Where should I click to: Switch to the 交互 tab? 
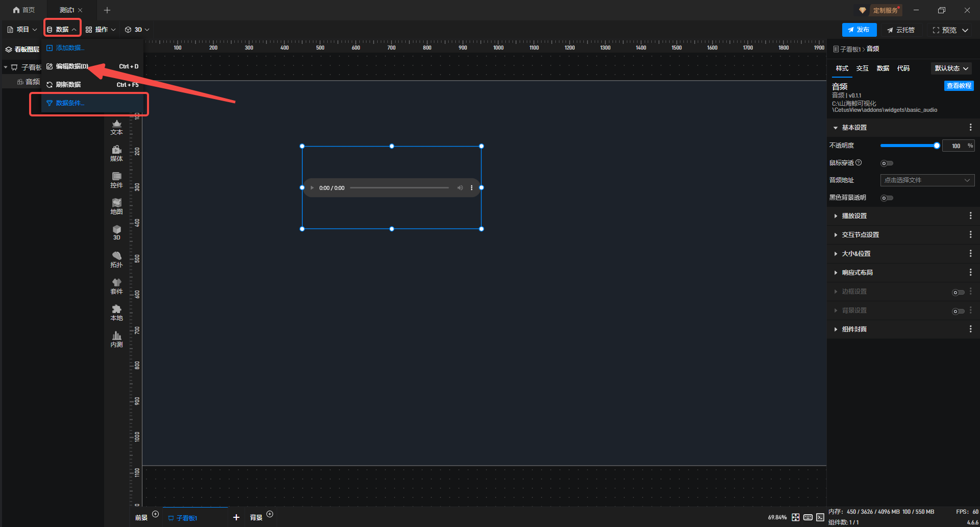tap(862, 68)
